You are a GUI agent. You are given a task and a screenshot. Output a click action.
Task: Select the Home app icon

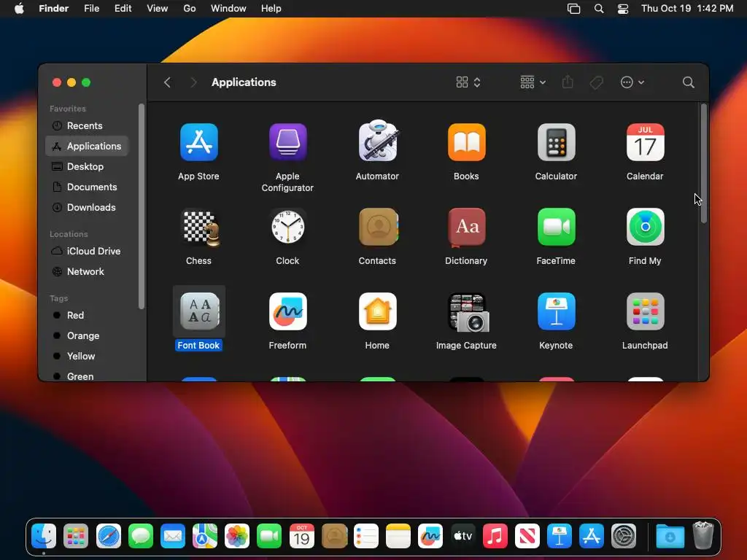(377, 311)
